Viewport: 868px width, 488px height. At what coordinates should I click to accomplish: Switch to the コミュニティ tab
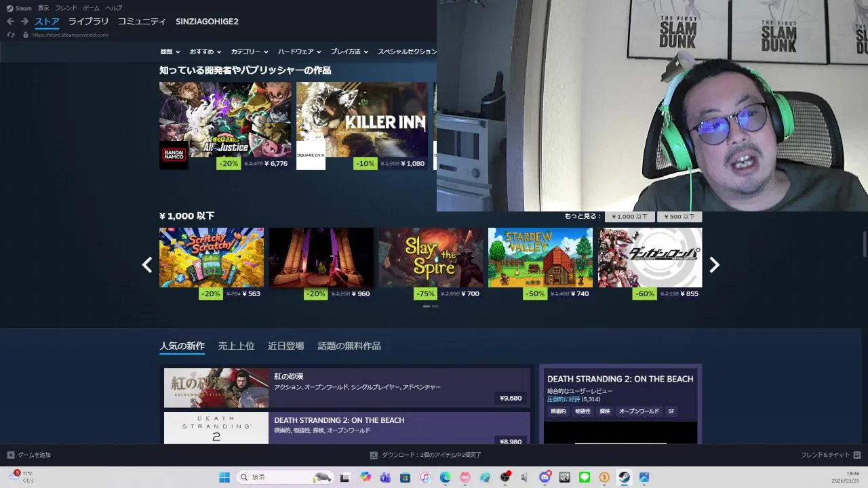(x=142, y=22)
